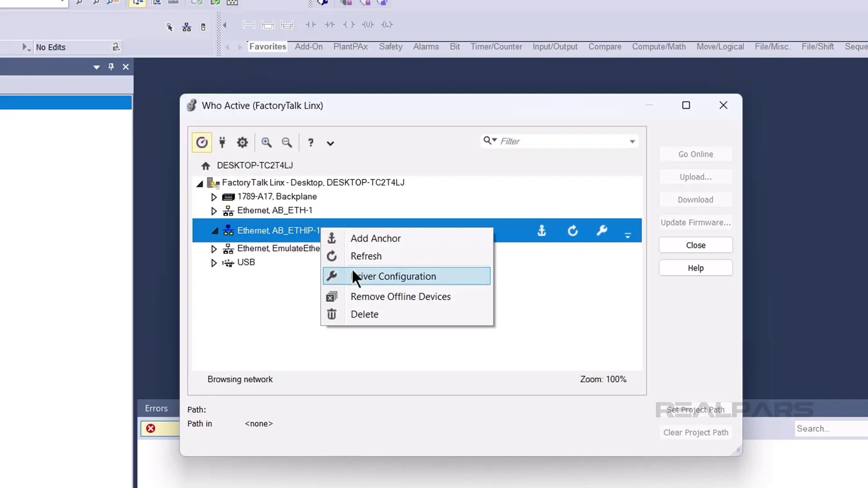Switch to the Add-On instruction tab
This screenshot has width=868, height=488.
pyautogui.click(x=309, y=47)
